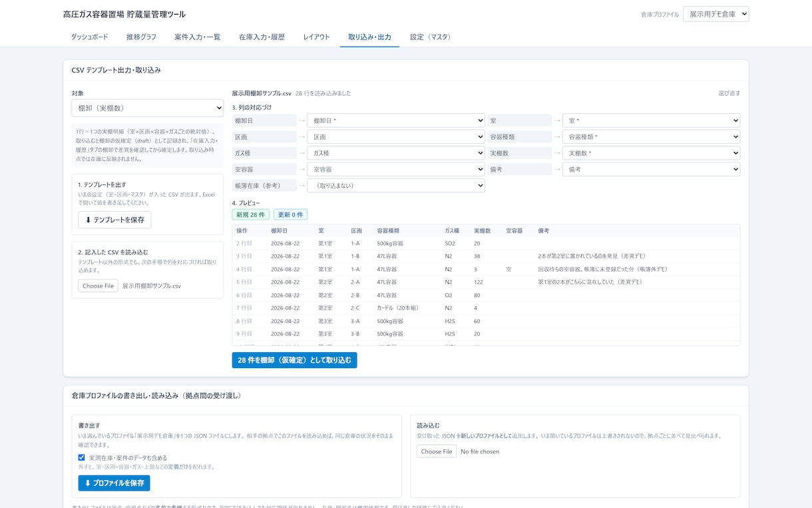This screenshot has height=508, width=812.
Task: Expand the 対象 dropdown showing 棚卸（実棚数）
Action: 148,108
